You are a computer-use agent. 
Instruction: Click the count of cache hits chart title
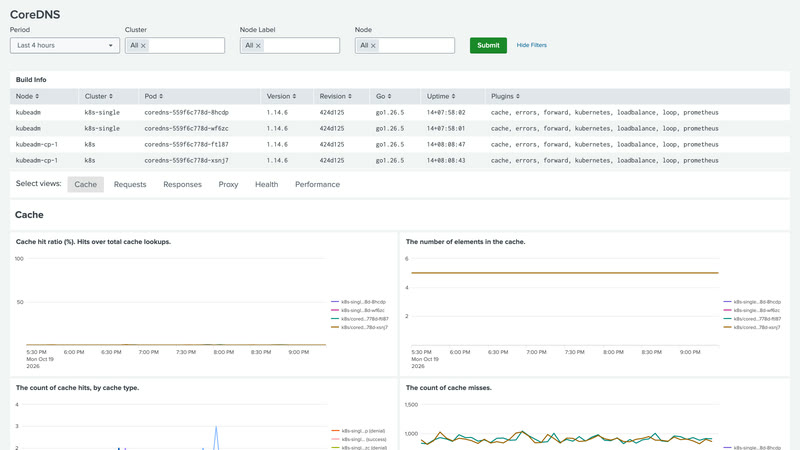click(77, 388)
